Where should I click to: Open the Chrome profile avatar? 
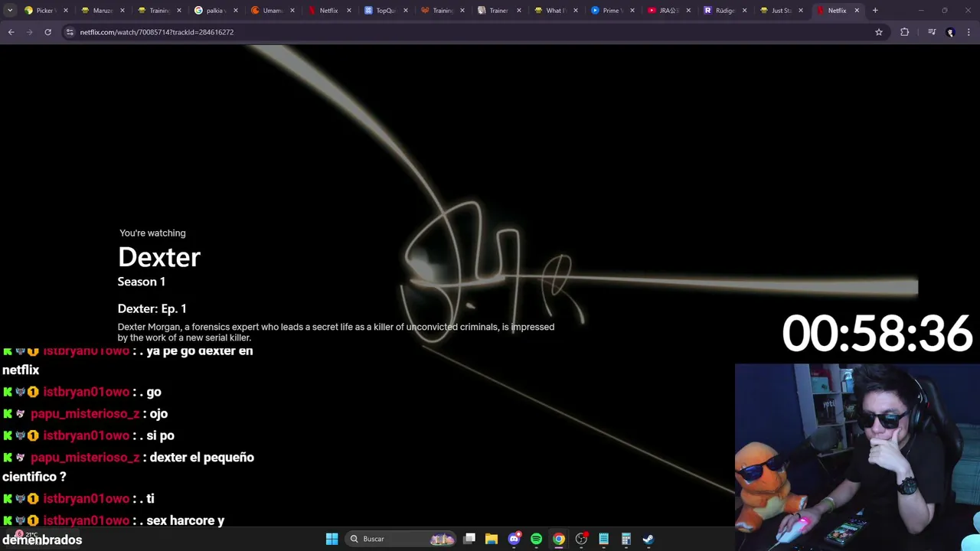[950, 32]
